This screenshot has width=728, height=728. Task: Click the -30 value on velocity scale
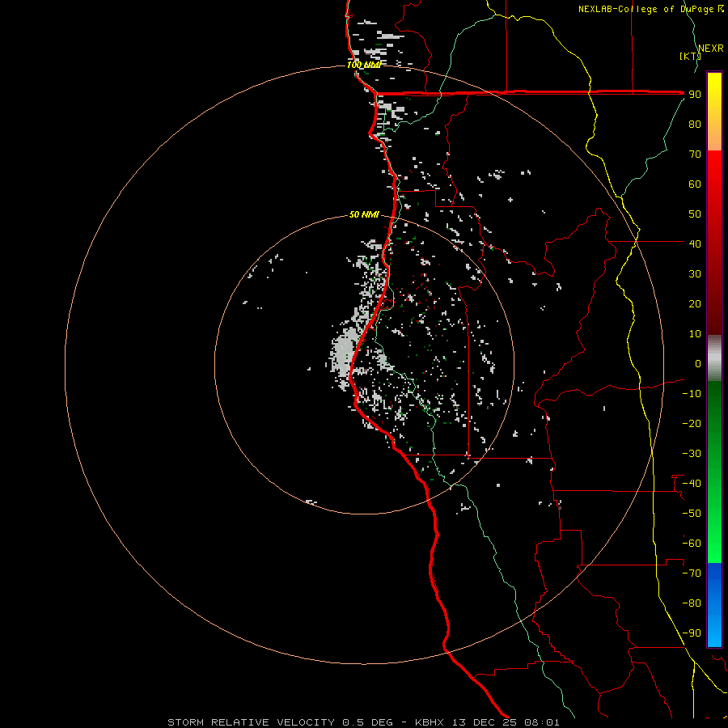click(692, 454)
